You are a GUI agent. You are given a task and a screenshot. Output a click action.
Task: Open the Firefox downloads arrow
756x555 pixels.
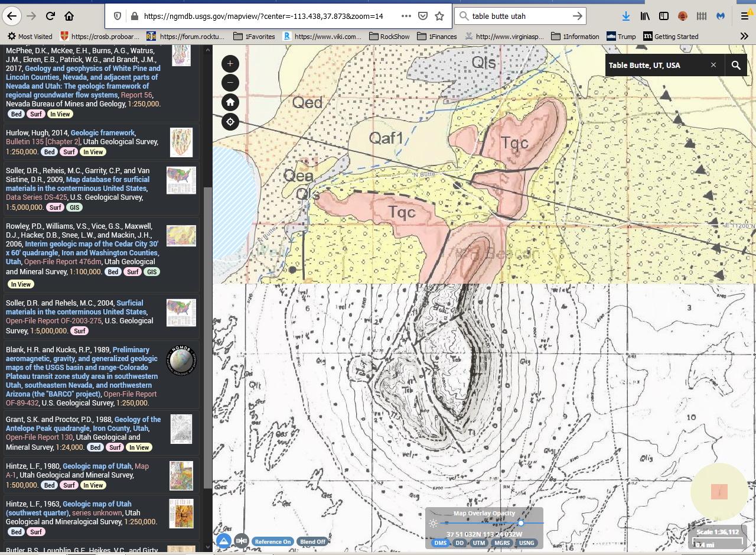(x=626, y=16)
